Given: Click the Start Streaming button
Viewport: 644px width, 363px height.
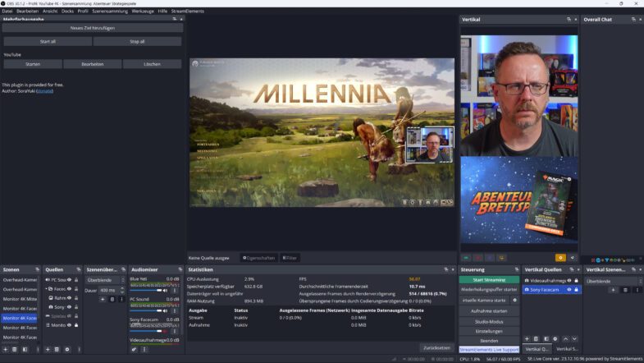Looking at the screenshot, I should pyautogui.click(x=489, y=280).
